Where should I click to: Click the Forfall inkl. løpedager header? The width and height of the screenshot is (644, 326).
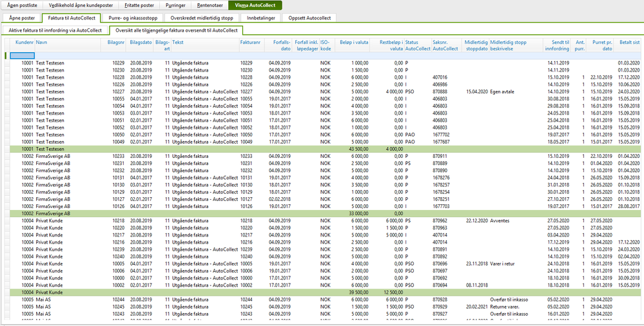tap(306, 45)
